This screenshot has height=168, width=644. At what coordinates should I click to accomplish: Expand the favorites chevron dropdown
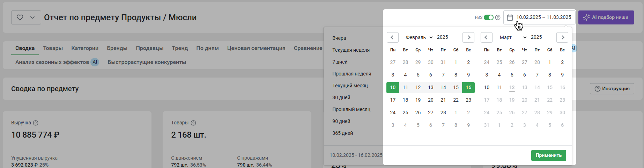click(32, 17)
